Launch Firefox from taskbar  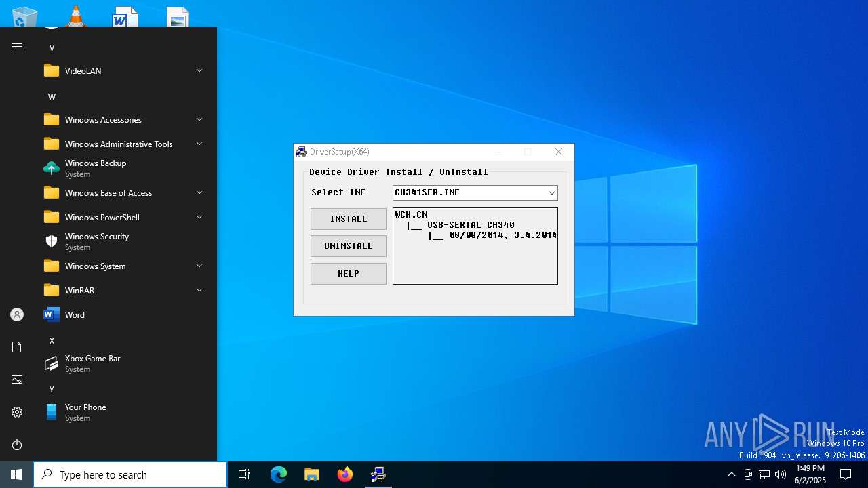[x=345, y=474]
